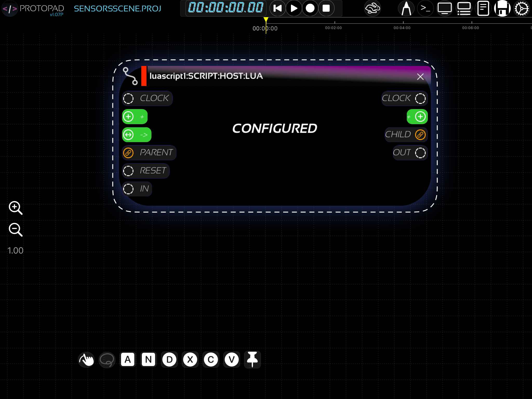Save project with floppy disk icon
Screen dimensions: 532x399
pyautogui.click(x=502, y=9)
